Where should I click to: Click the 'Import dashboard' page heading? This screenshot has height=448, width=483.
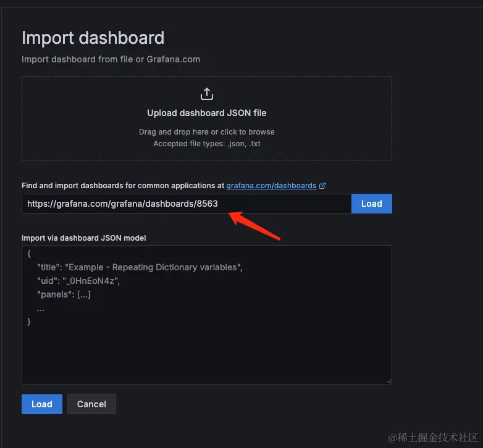(x=93, y=38)
